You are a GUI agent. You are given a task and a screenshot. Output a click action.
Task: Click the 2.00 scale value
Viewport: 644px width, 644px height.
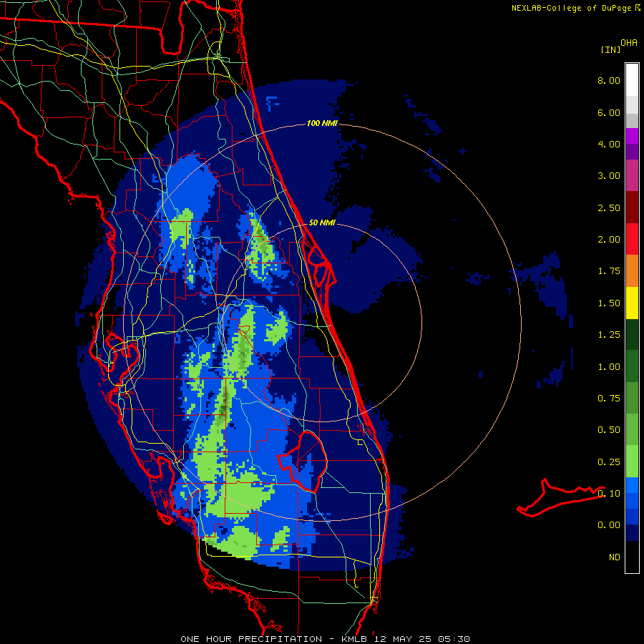point(609,240)
